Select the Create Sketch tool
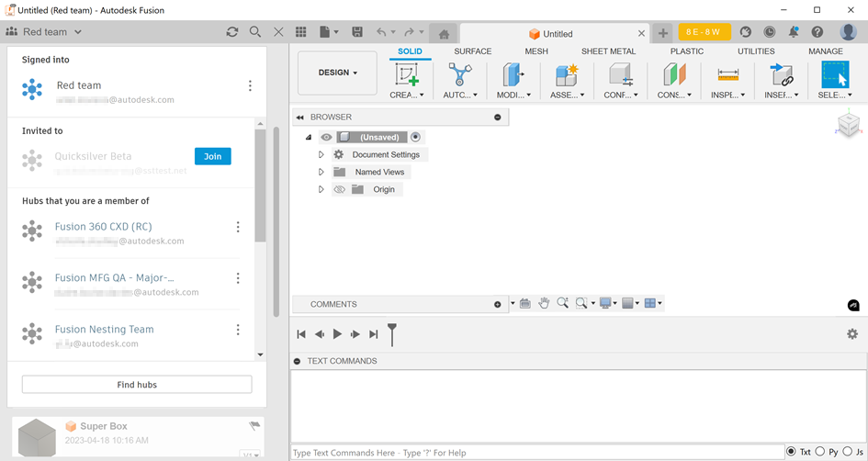This screenshot has width=868, height=461. 406,74
